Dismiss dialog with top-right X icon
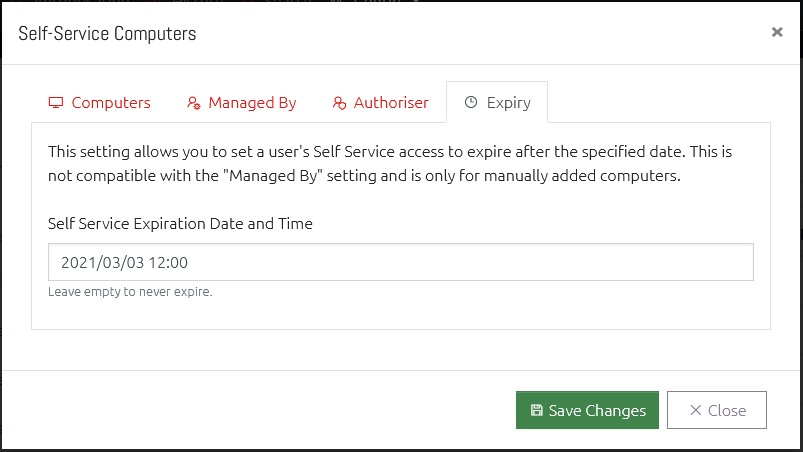Screen dimensions: 803x452 [777, 32]
